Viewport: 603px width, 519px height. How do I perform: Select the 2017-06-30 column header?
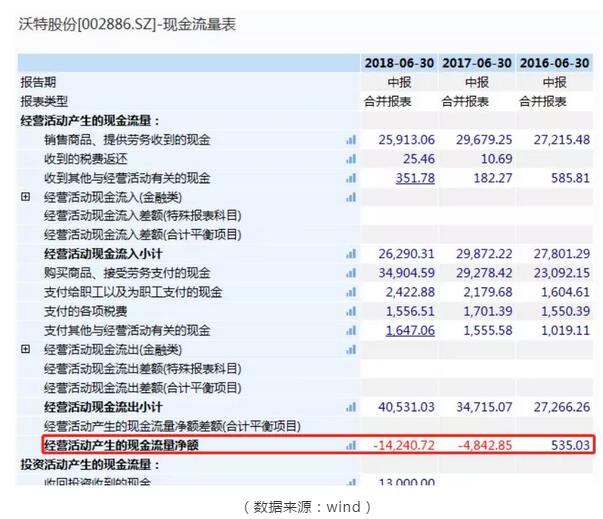coord(477,63)
